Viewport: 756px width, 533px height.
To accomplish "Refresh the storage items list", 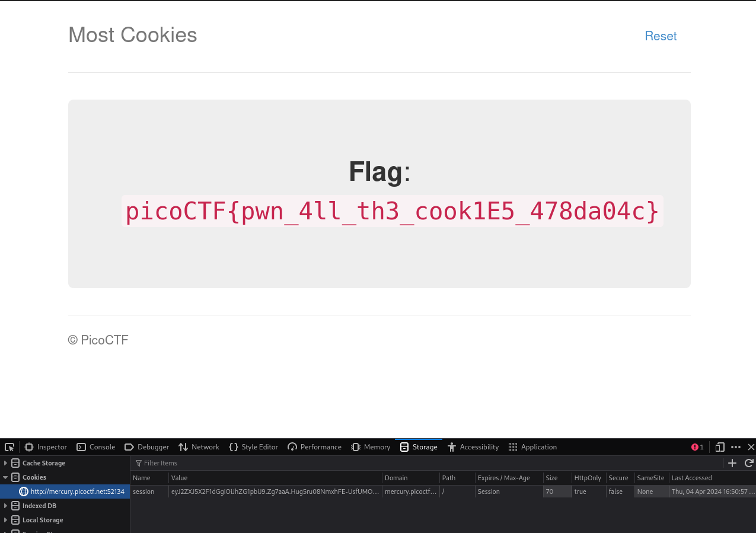I will point(749,463).
